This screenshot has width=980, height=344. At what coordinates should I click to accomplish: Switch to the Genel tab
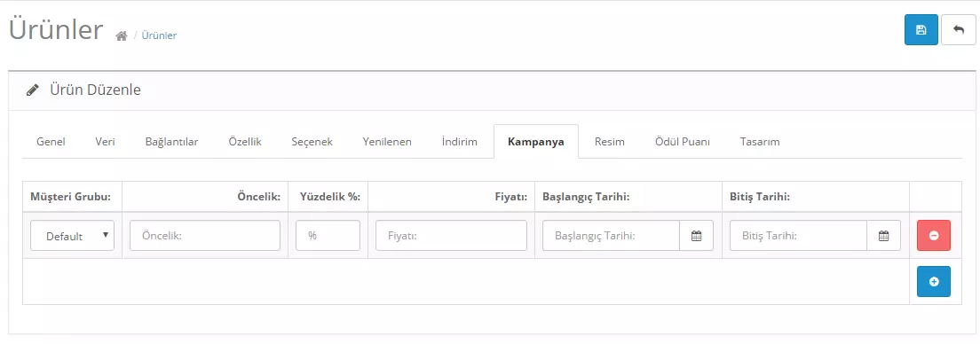tap(51, 142)
